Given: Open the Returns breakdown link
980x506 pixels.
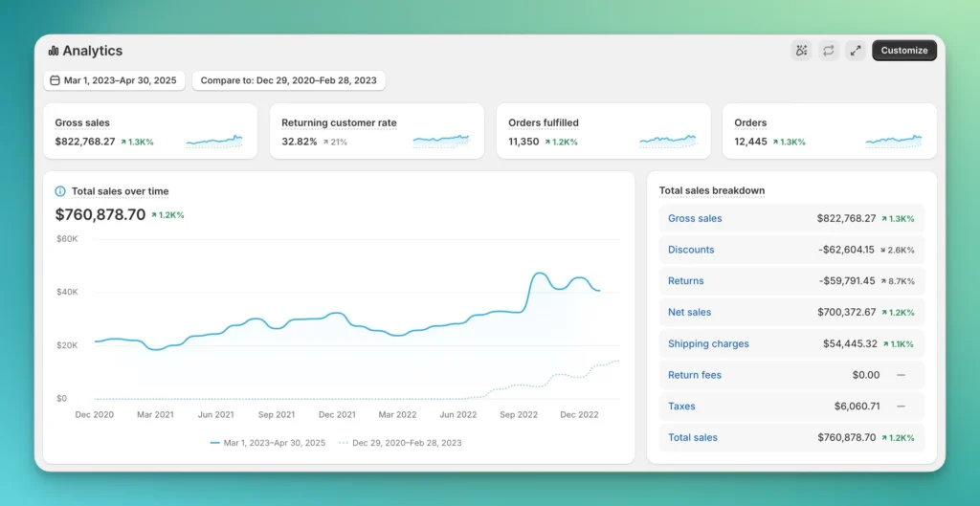Looking at the screenshot, I should [x=685, y=281].
